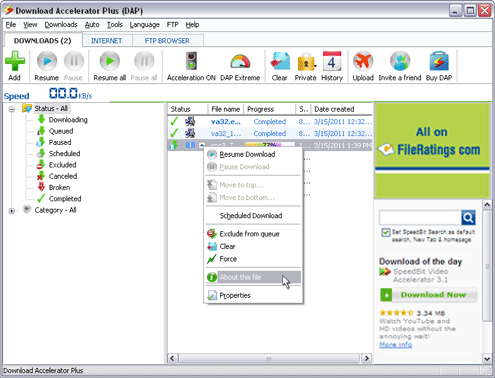Open the Private padlock icon
Screen dimensions: 495x378
(305, 62)
